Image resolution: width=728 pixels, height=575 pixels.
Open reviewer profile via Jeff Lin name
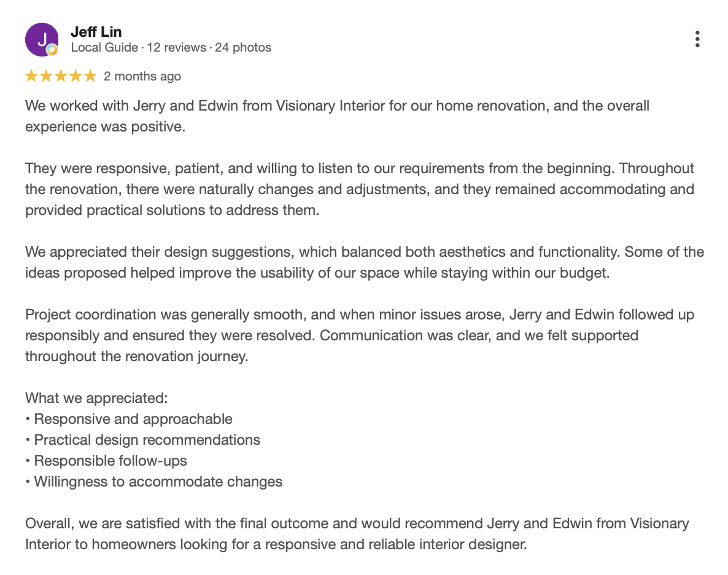(96, 31)
